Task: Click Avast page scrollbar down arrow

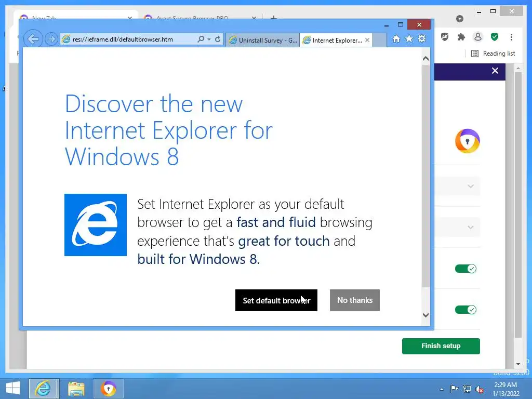Action: click(518, 364)
